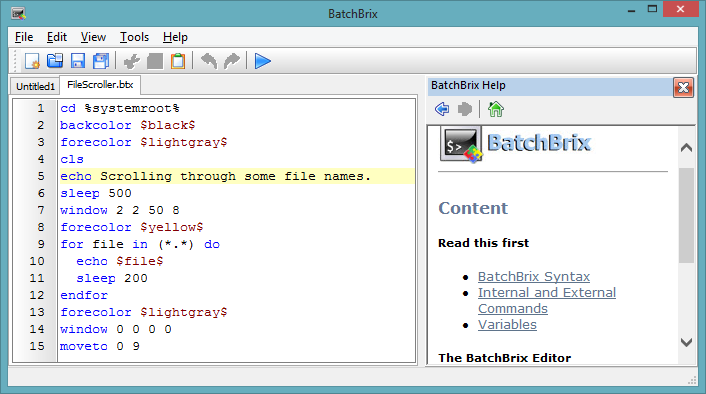Viewport: 706px width, 394px height.
Task: Open the help Home page icon
Action: pos(496,109)
